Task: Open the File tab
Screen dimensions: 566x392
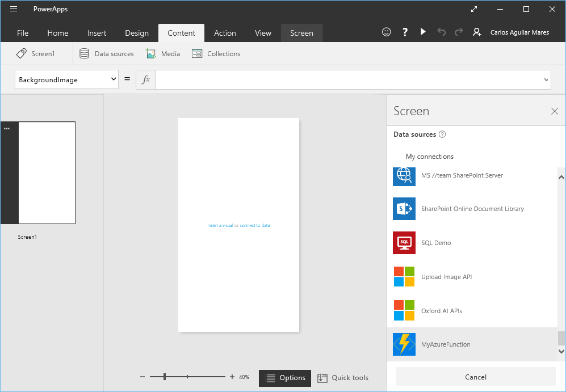Action: point(23,33)
